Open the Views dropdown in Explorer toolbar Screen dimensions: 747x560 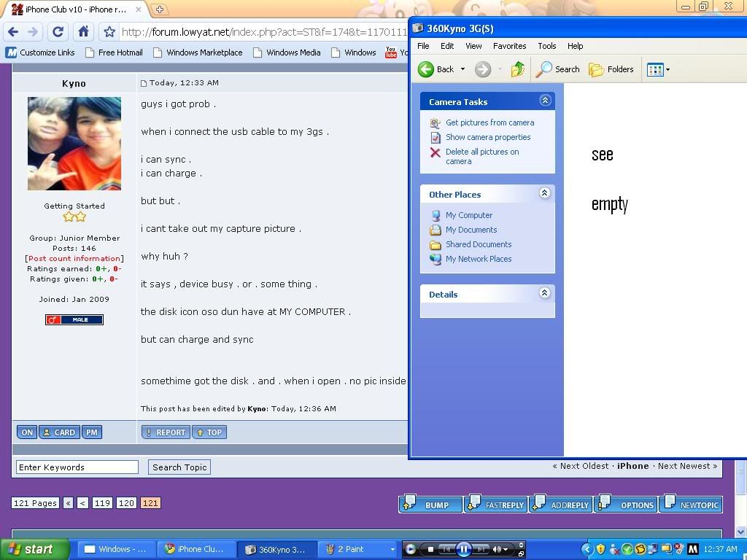pyautogui.click(x=659, y=69)
